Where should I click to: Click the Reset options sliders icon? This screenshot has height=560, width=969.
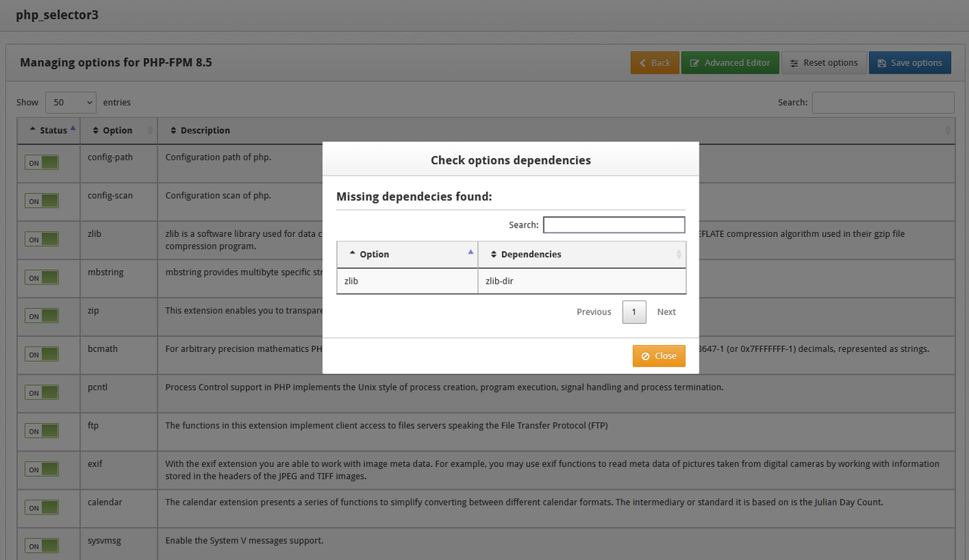point(794,63)
